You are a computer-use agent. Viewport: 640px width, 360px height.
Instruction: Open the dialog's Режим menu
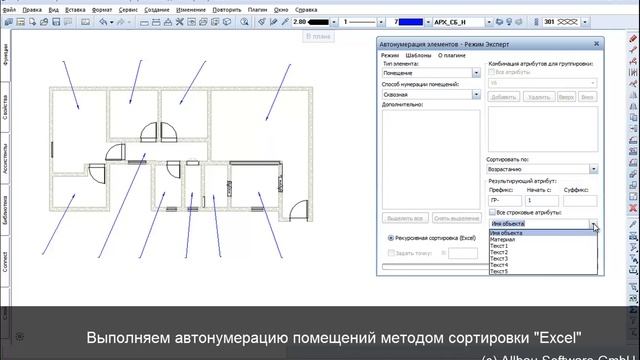[x=390, y=55]
